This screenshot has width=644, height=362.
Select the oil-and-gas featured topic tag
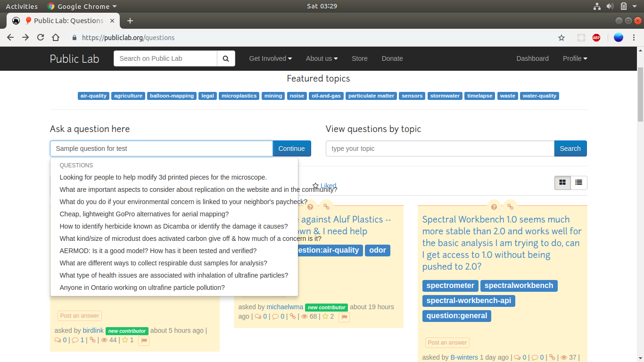click(327, 96)
